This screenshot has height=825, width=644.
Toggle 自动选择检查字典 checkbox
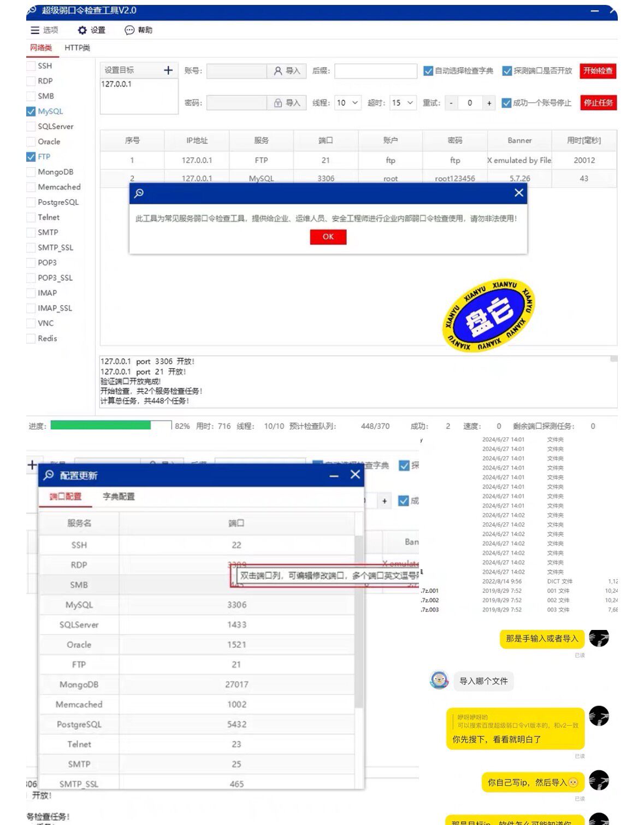[428, 71]
